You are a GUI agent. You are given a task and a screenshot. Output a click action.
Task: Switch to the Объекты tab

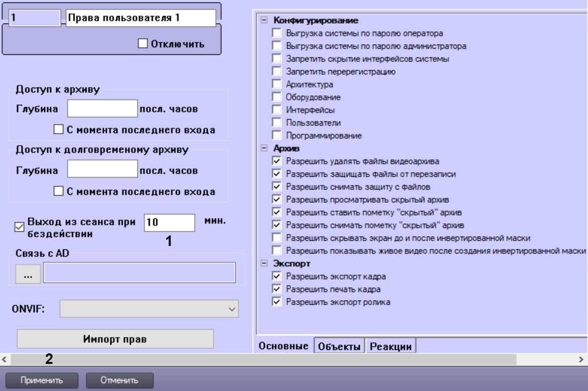tap(340, 346)
